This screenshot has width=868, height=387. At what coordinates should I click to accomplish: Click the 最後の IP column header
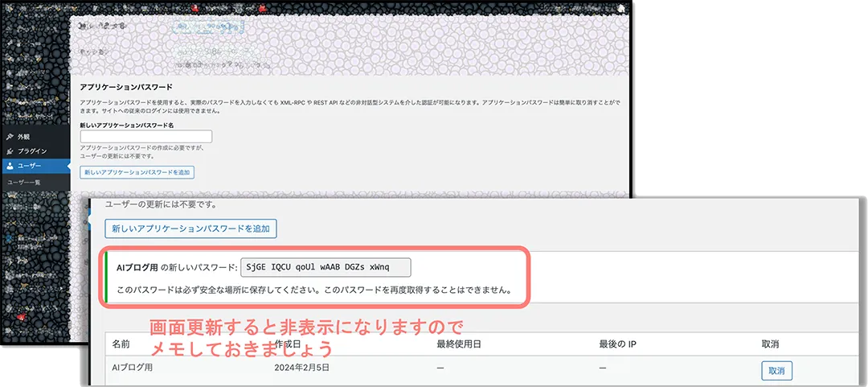(x=618, y=344)
